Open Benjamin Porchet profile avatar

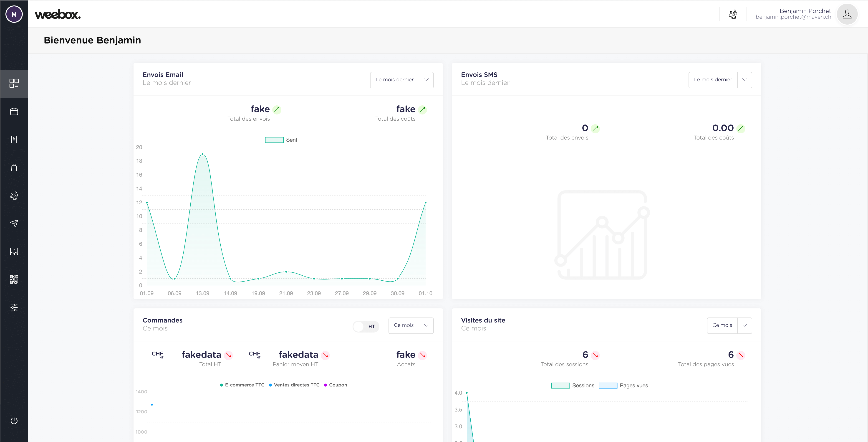click(848, 14)
